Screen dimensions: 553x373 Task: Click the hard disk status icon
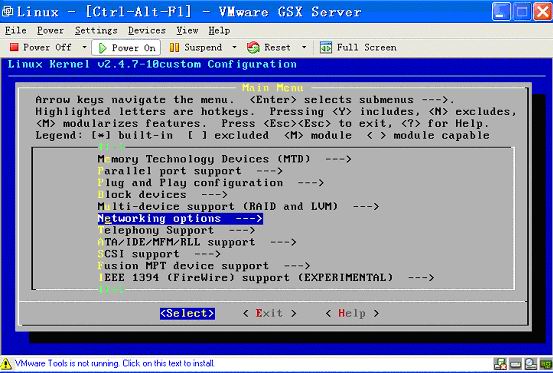pos(515,364)
